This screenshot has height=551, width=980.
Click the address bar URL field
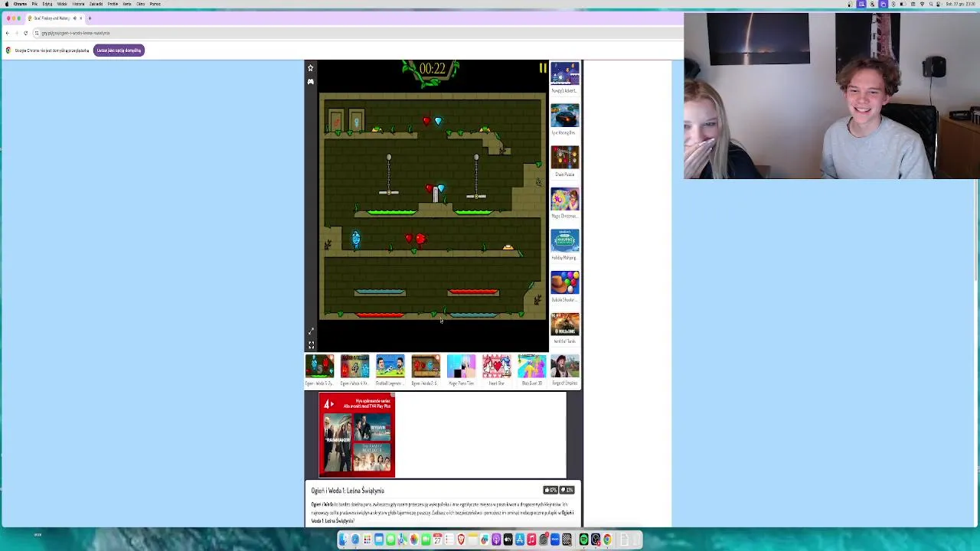click(x=356, y=33)
